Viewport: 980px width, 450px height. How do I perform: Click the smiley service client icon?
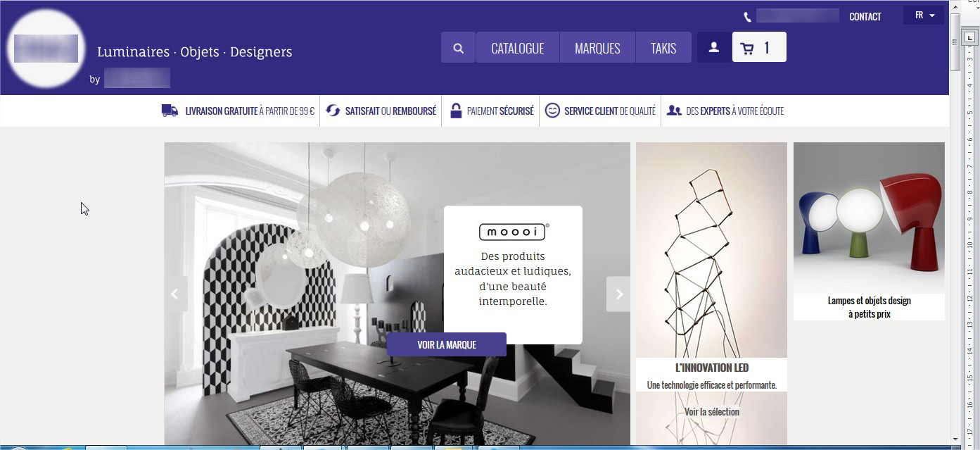coord(552,111)
